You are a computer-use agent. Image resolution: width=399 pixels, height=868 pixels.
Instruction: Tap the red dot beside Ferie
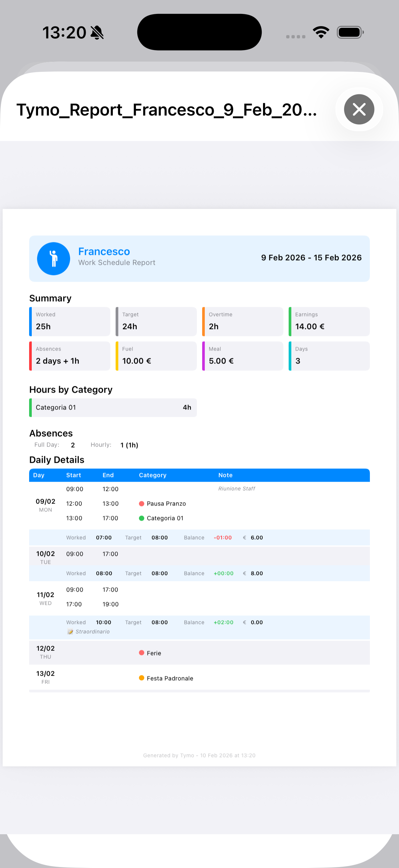[x=142, y=653]
